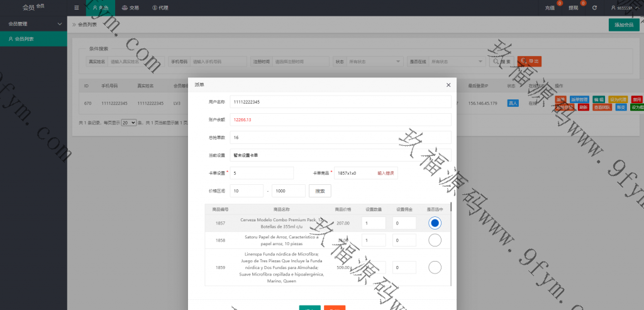The height and width of the screenshot is (310, 644).
Task: Select radio button for product 1859
Action: pos(435,267)
